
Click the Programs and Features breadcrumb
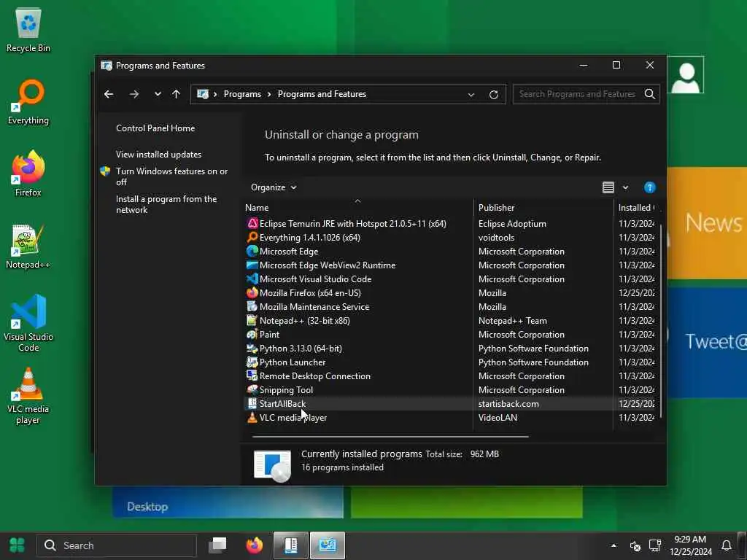(x=322, y=94)
